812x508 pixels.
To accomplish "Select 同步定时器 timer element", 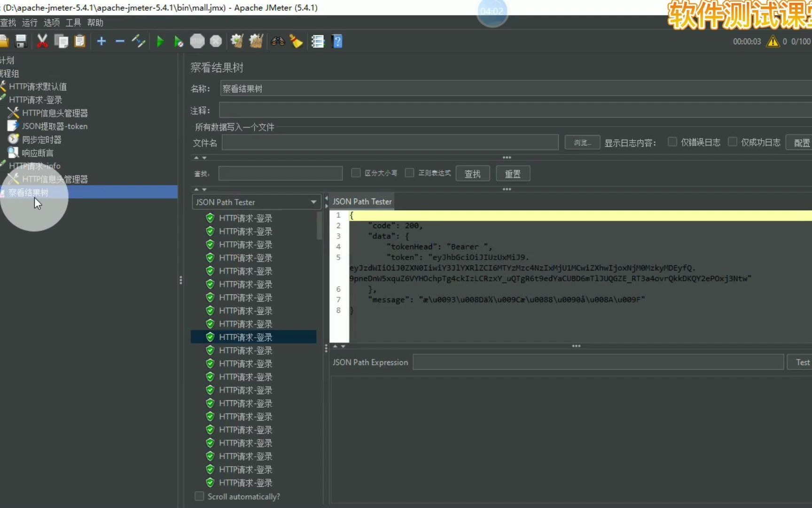I will click(x=41, y=139).
